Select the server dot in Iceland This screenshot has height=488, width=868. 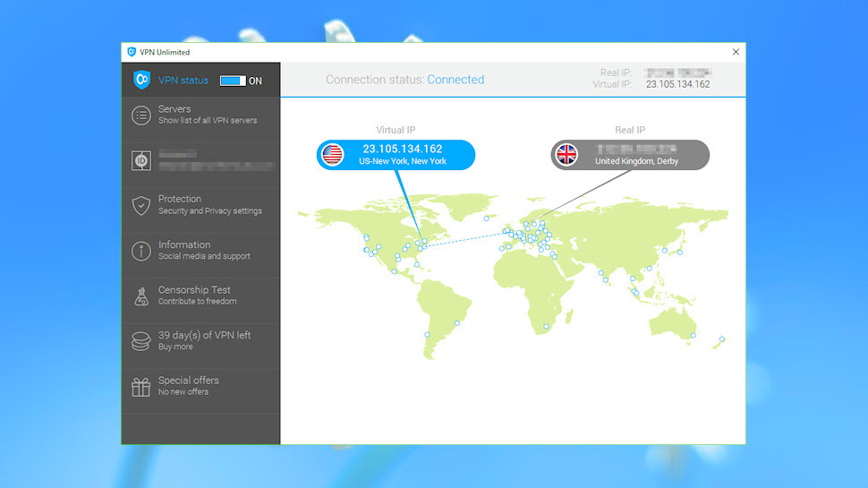(x=487, y=218)
